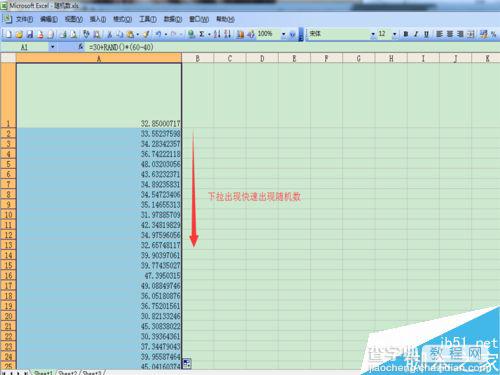The width and height of the screenshot is (500, 375).
Task: Toggle Merge and Center
Action: click(471, 34)
